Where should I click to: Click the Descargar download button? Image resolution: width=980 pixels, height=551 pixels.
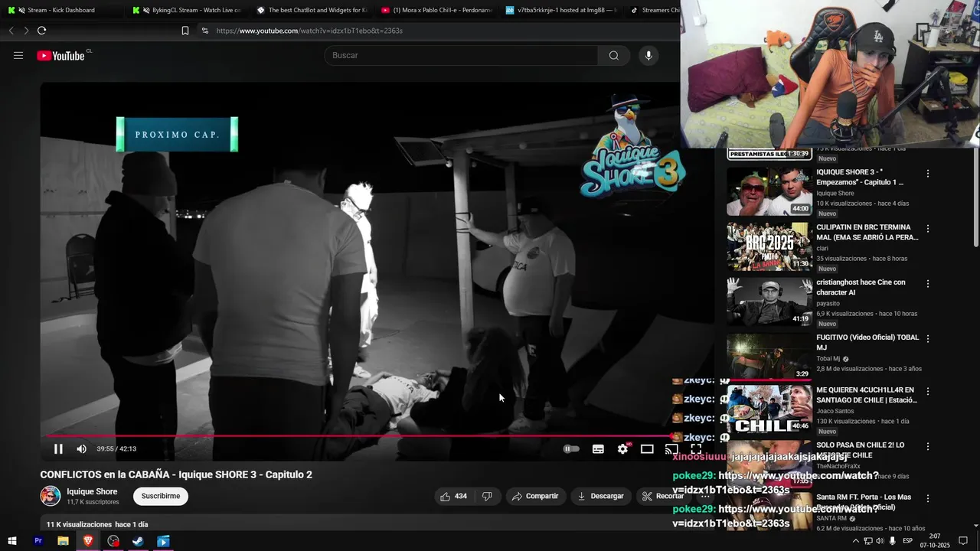pyautogui.click(x=601, y=496)
